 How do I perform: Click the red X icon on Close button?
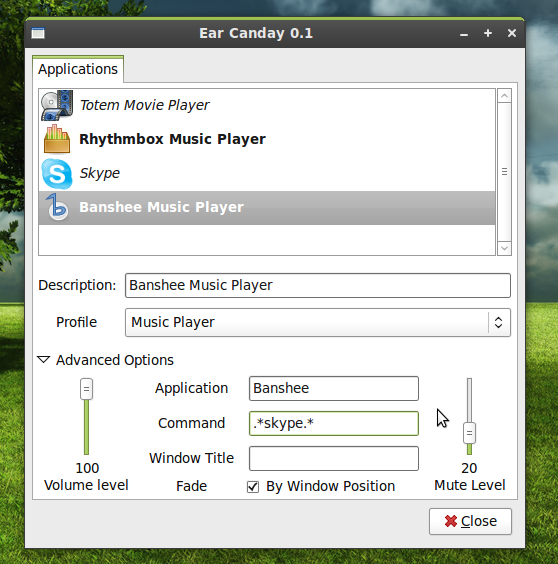click(450, 521)
